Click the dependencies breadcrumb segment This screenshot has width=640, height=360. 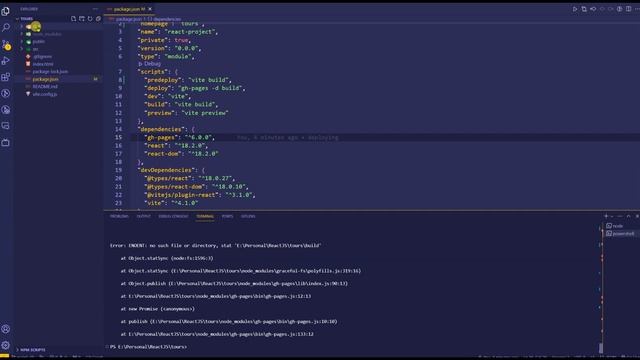[167, 19]
